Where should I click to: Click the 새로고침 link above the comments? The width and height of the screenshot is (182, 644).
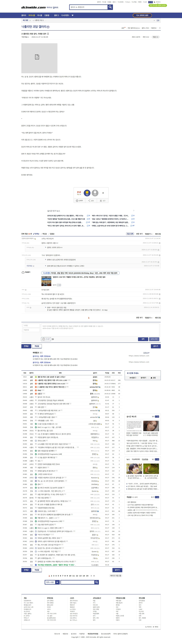pos(158,234)
